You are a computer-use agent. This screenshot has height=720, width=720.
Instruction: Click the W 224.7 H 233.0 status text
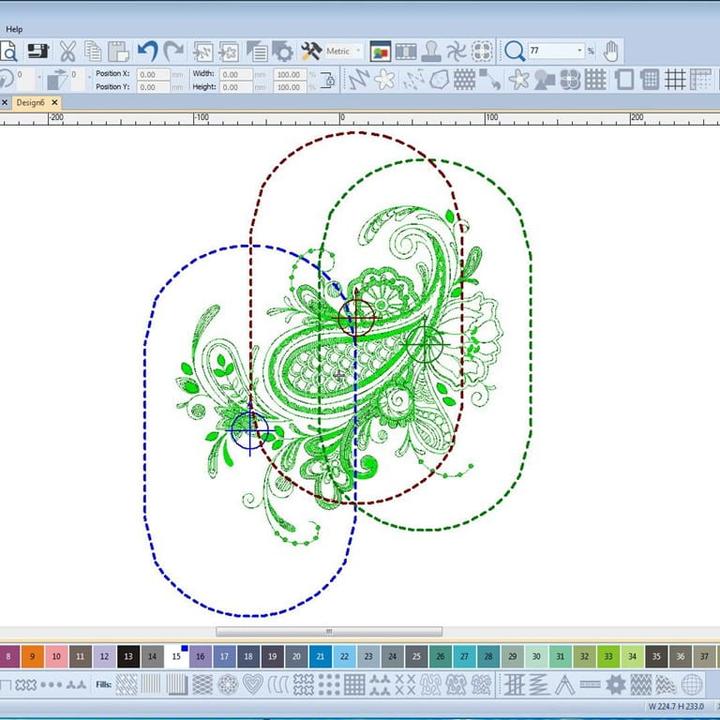pyautogui.click(x=676, y=706)
